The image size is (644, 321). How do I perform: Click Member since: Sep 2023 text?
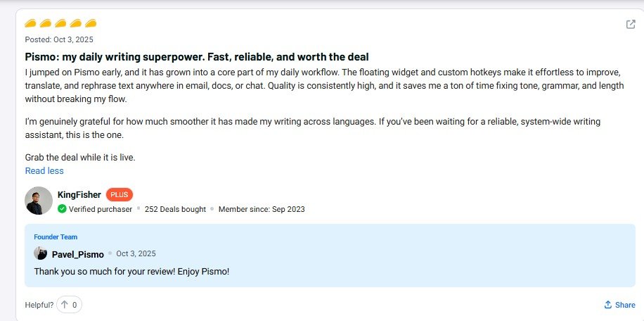point(262,209)
